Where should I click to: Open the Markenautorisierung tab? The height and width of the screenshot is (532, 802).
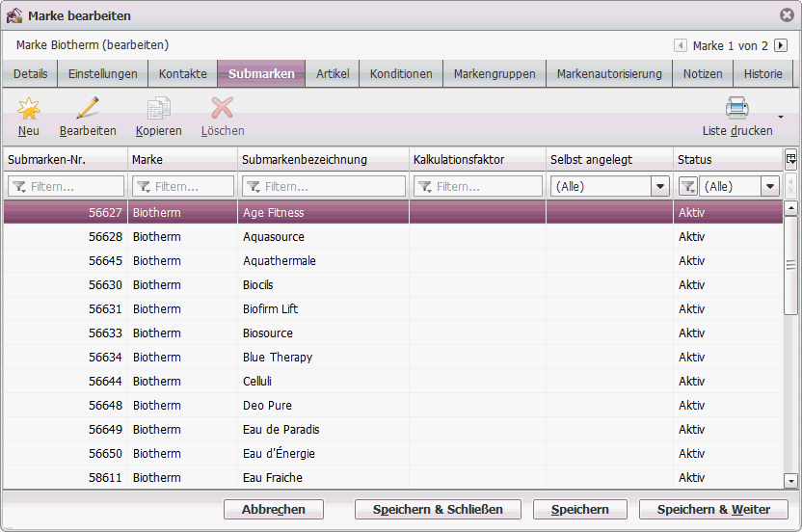(609, 74)
